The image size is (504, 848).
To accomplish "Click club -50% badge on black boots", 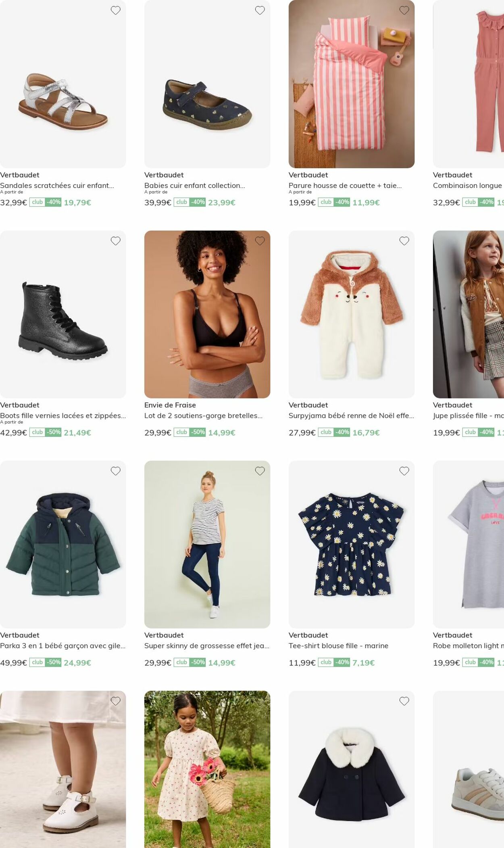I will pos(45,432).
